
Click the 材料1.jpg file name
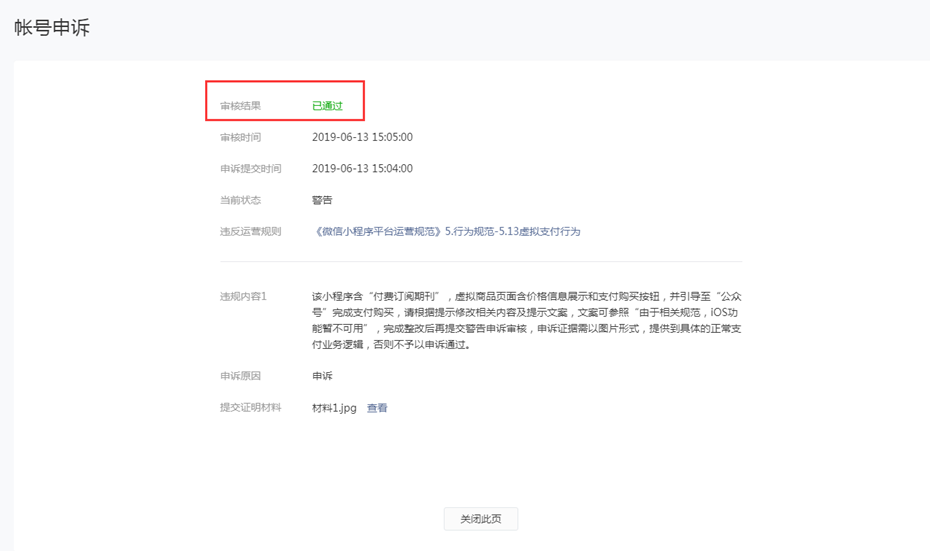[x=334, y=408]
